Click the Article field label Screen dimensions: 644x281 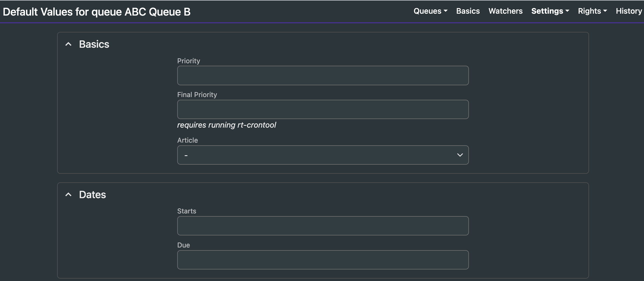pyautogui.click(x=187, y=140)
